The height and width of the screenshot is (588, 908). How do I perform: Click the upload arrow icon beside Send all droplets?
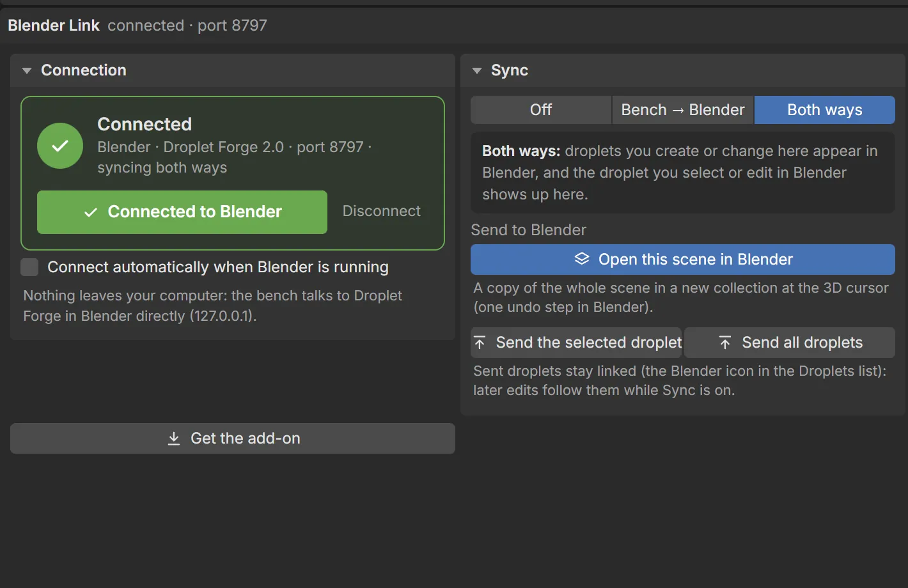point(725,343)
